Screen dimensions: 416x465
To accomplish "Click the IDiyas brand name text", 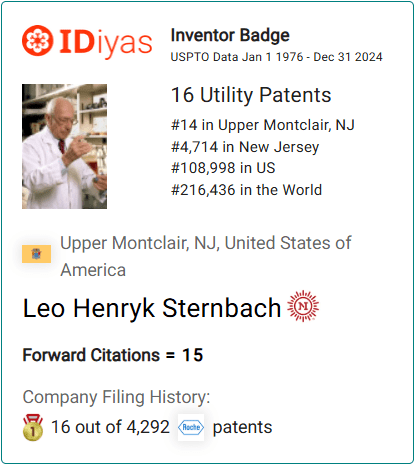I will coord(106,43).
